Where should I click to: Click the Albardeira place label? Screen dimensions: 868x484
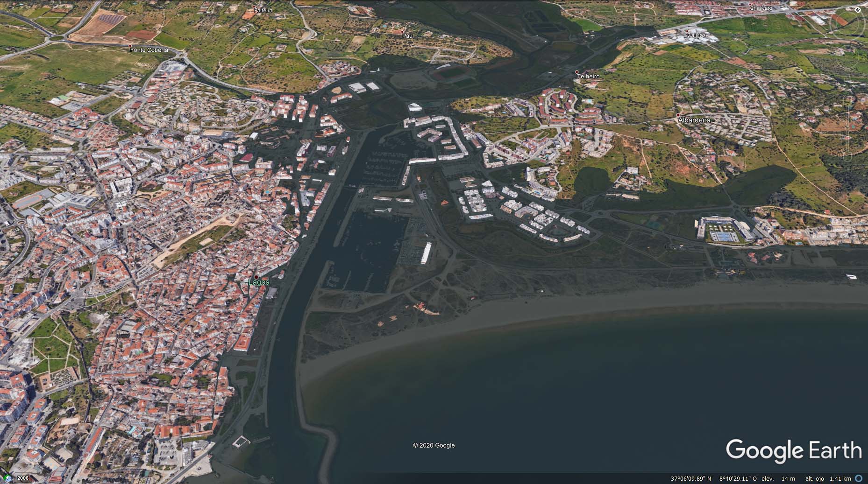pyautogui.click(x=694, y=120)
